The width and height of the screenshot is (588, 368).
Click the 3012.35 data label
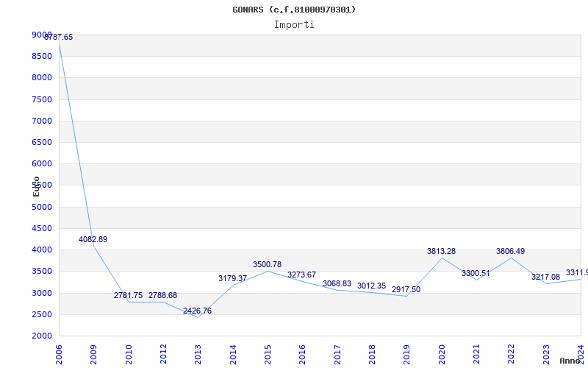click(x=371, y=286)
